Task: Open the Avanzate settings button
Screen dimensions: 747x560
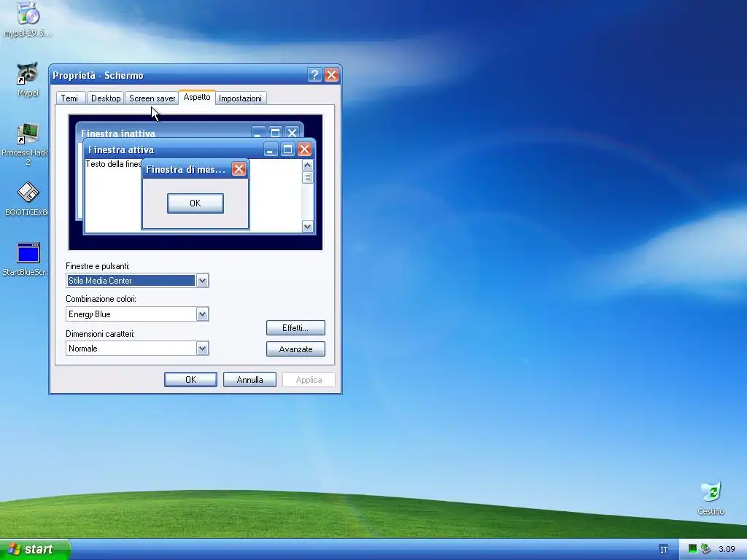Action: coord(295,349)
